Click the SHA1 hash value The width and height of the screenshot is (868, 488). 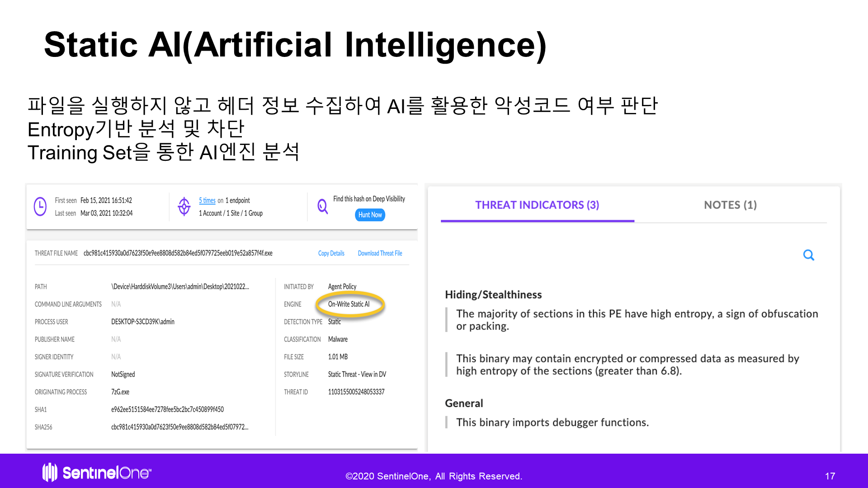(x=167, y=410)
